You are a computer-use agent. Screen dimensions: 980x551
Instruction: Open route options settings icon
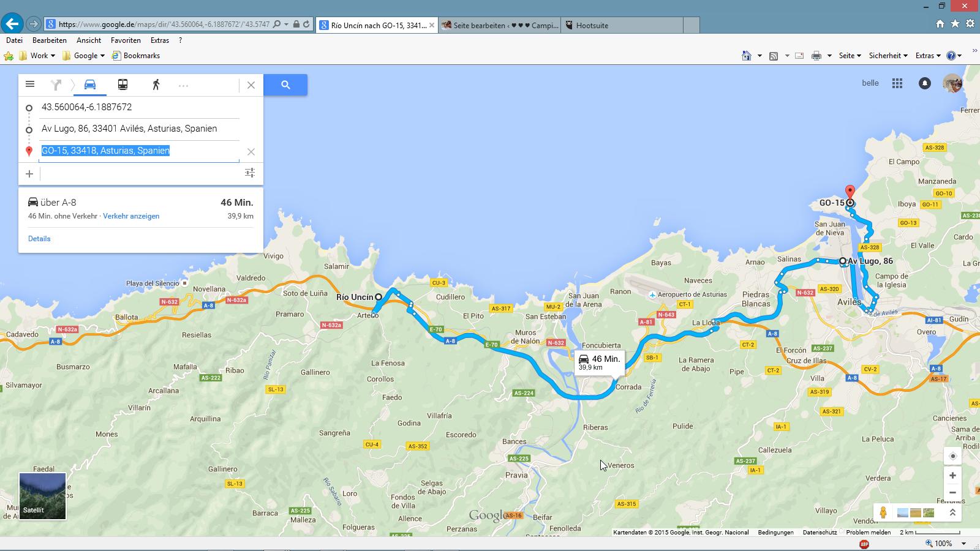click(x=250, y=173)
